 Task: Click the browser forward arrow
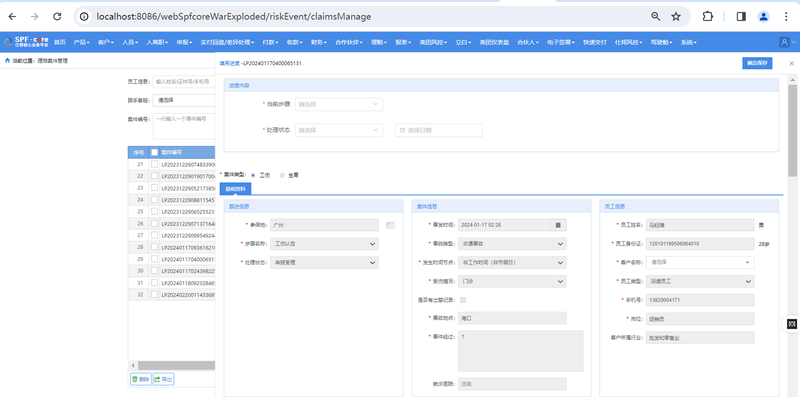tap(35, 16)
